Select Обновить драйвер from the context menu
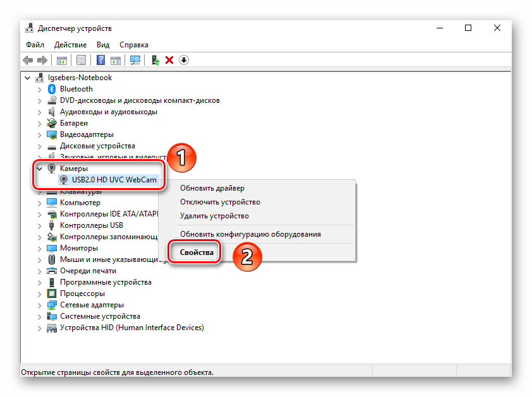Viewport: 532px width, 397px height. [212, 188]
